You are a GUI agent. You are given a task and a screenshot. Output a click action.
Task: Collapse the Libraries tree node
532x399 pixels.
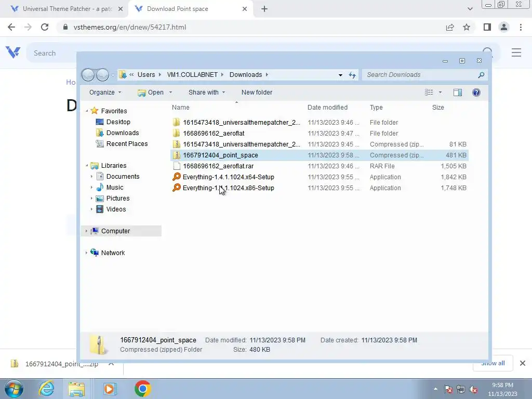(87, 166)
